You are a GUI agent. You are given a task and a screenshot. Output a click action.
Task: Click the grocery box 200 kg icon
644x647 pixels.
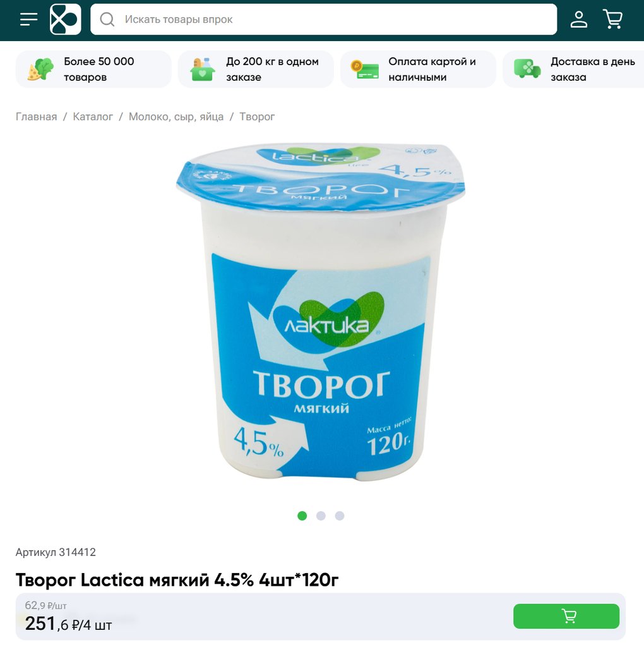[x=203, y=70]
